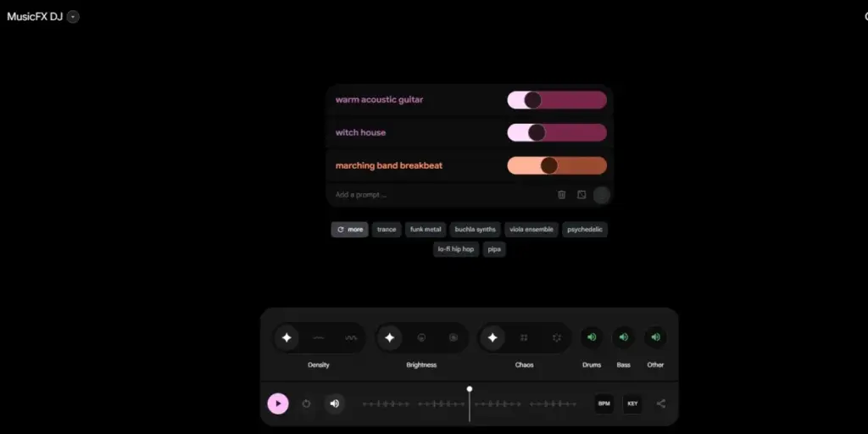Screen dimensions: 868x434
Task: Select the low chaos grid icon
Action: click(x=524, y=337)
